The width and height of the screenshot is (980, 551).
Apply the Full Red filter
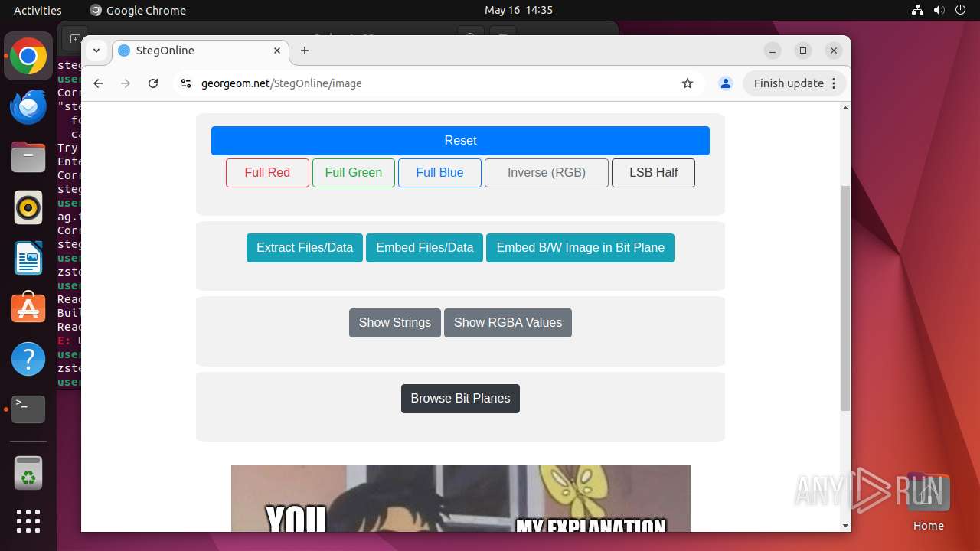tap(267, 173)
